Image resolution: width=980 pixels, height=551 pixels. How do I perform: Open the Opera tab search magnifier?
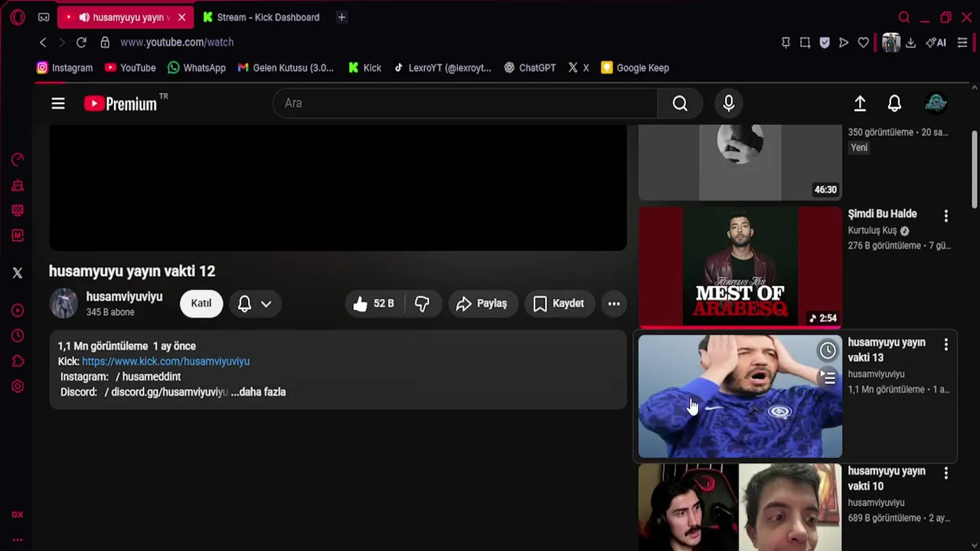[904, 17]
